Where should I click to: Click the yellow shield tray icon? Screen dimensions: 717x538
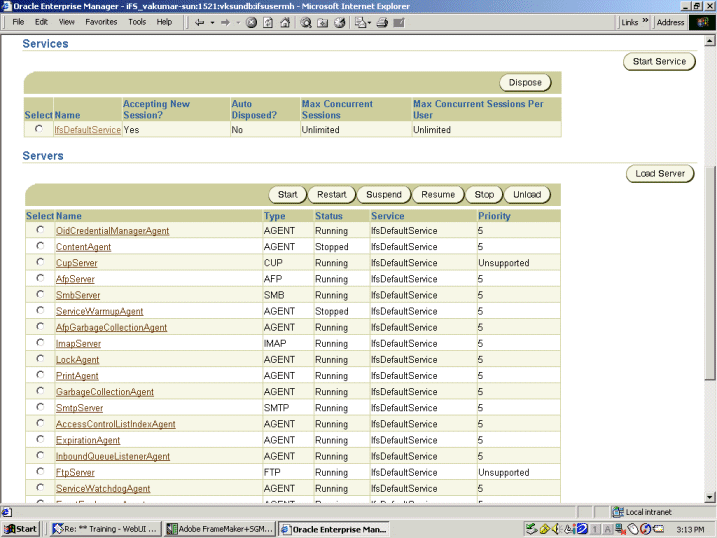[544, 529]
